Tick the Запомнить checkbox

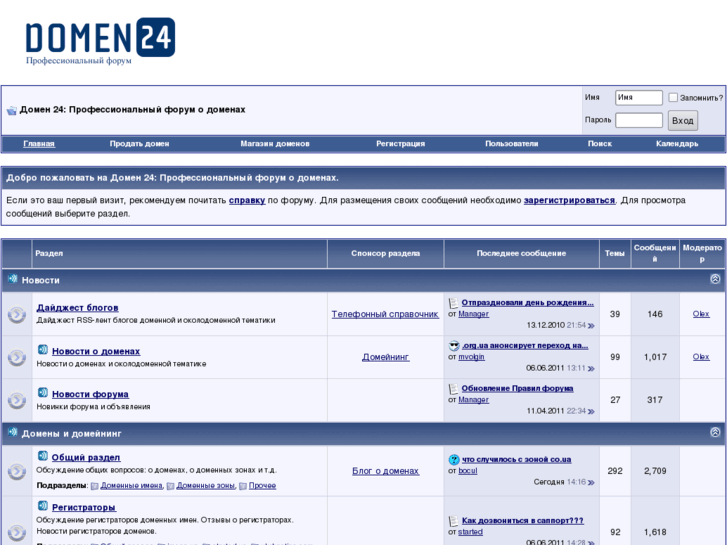pos(673,97)
